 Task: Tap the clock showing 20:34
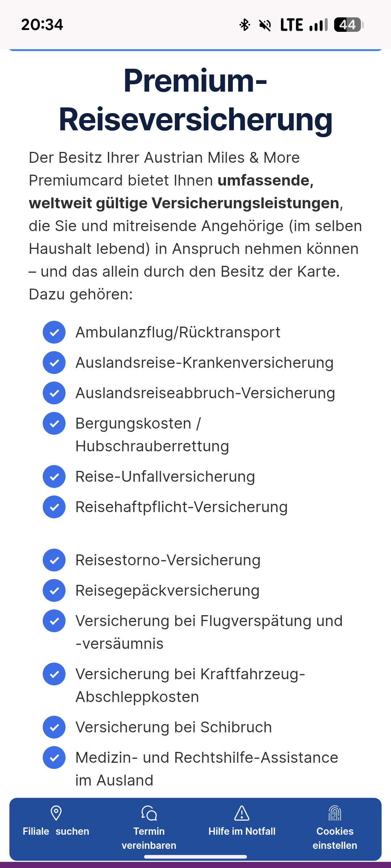pos(42,25)
